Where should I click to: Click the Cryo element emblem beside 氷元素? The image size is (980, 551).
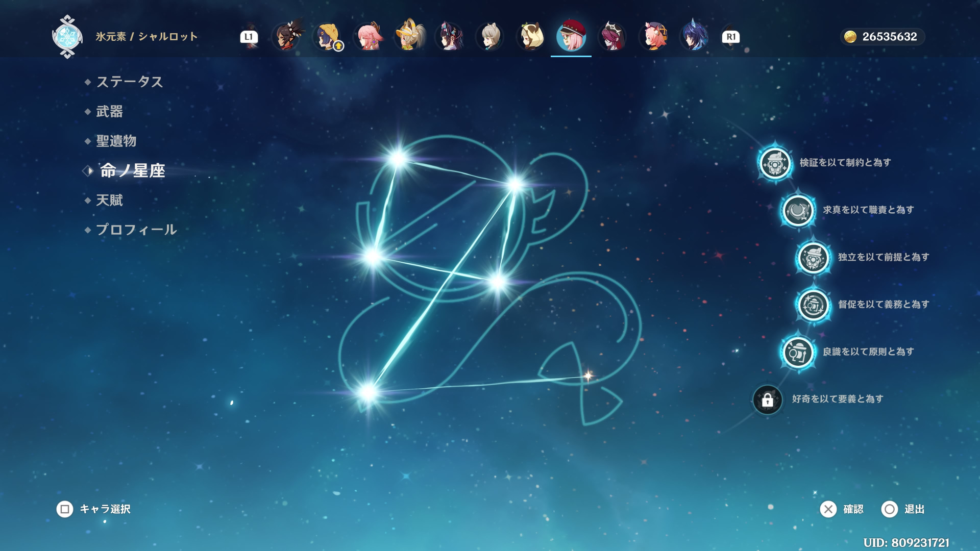click(67, 37)
